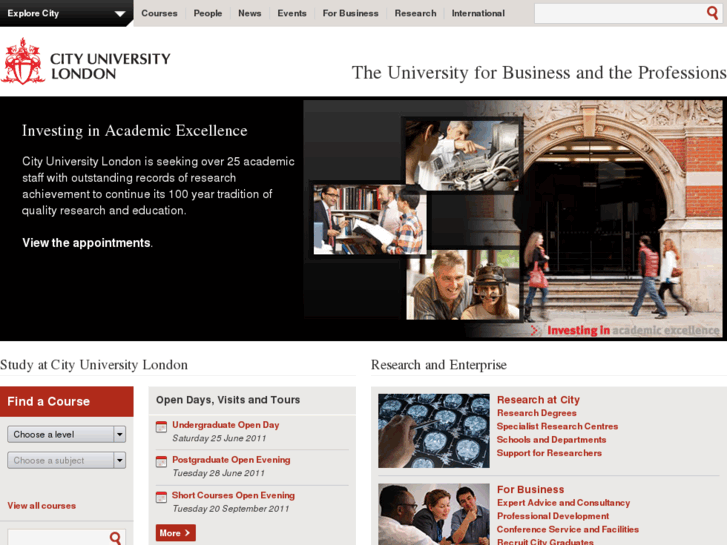Follow the View the appointments link

86,243
